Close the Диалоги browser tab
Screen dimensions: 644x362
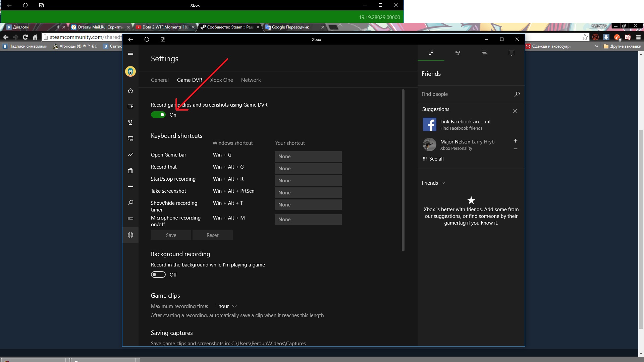[64, 27]
